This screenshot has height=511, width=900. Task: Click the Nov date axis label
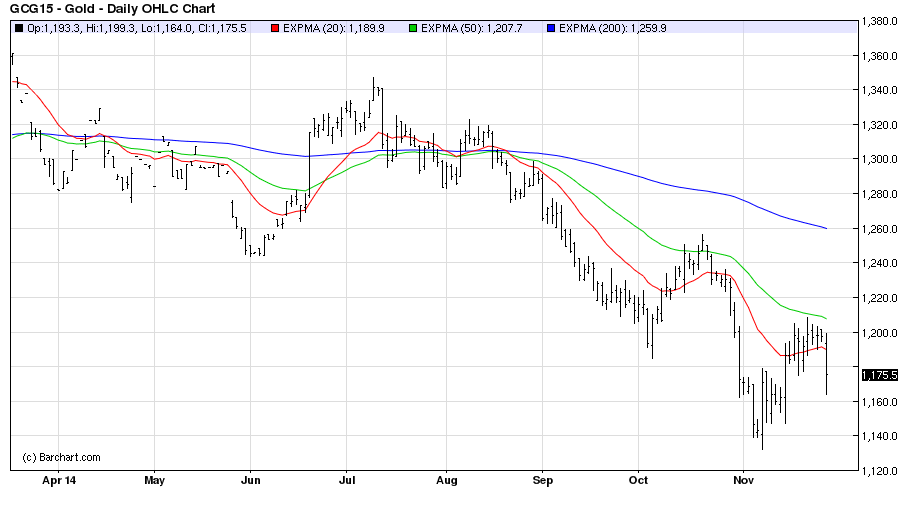click(x=743, y=480)
